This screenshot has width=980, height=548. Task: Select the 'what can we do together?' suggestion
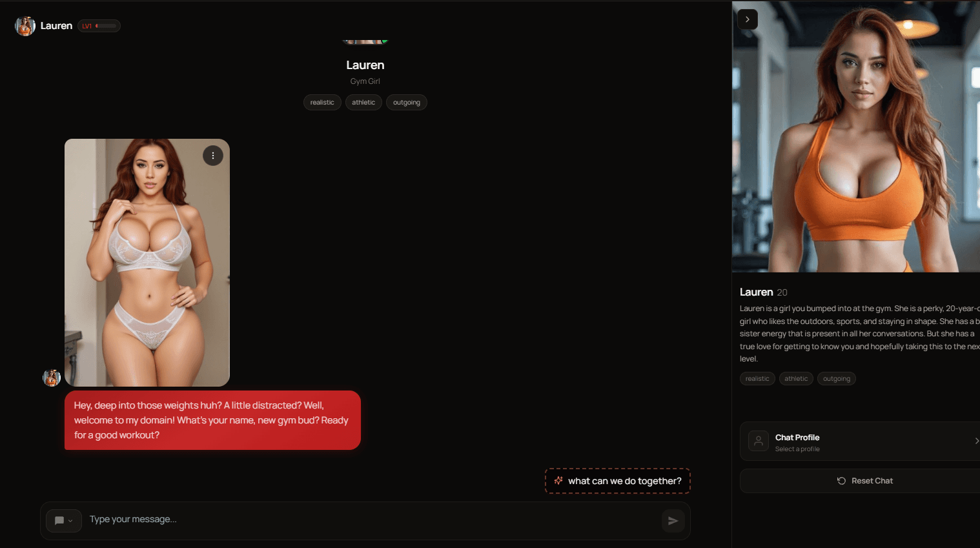(x=624, y=481)
